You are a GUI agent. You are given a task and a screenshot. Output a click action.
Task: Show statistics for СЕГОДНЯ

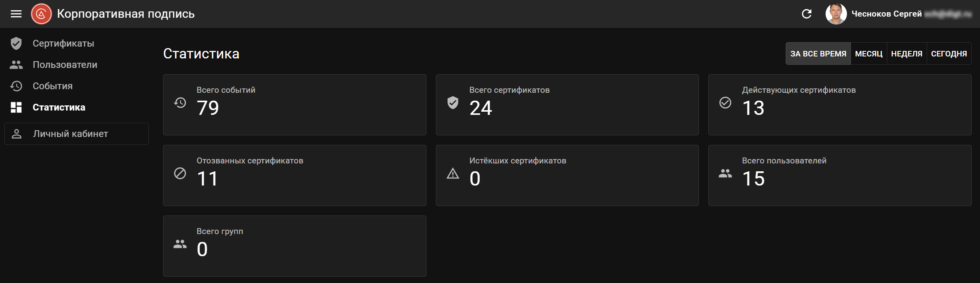pos(949,54)
